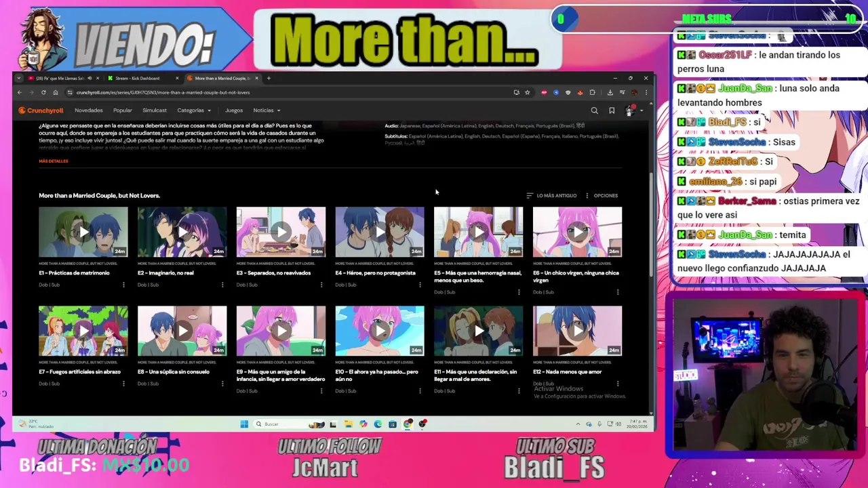Open Microsoft Edge from the taskbar
Screen dimensions: 868x488
(x=378, y=424)
